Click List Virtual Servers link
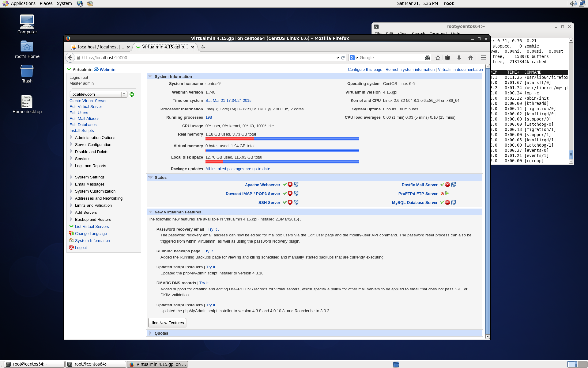Viewport: 588px width, 368px height. click(x=92, y=226)
